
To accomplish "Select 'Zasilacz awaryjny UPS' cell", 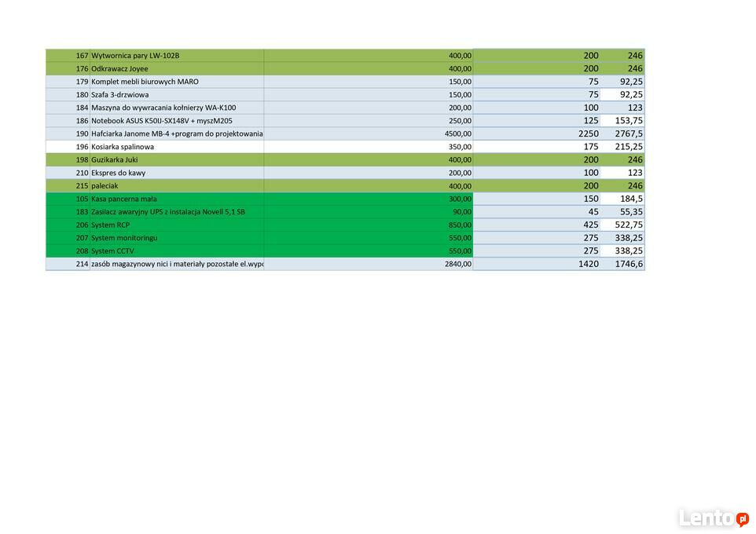I will (x=177, y=211).
